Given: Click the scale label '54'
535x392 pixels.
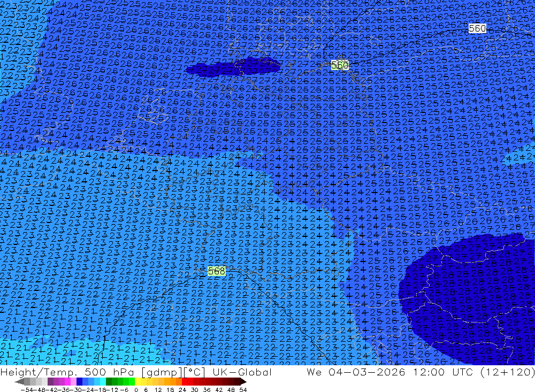Looking at the screenshot, I should click(x=243, y=390).
